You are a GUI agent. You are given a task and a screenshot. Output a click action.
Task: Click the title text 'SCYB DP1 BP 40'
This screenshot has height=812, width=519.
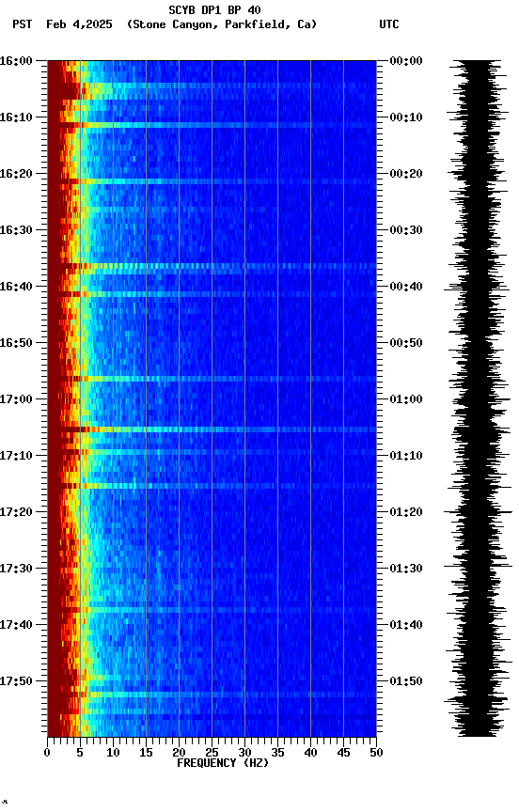(214, 9)
